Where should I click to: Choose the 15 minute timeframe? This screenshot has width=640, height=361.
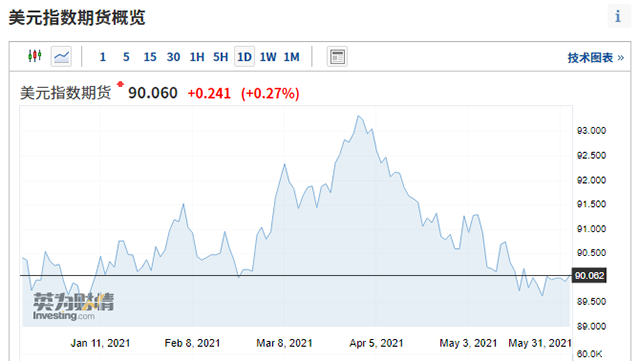(x=150, y=57)
